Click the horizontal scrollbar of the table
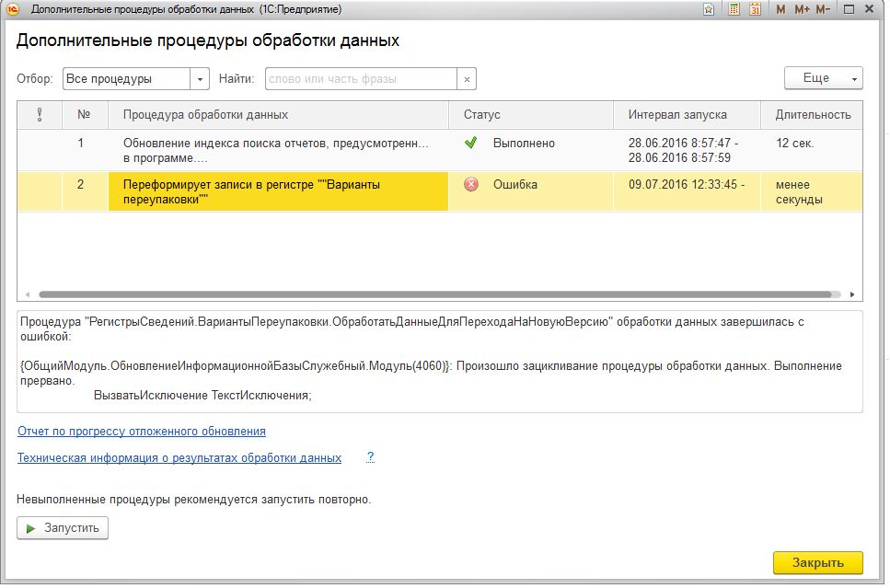890x588 pixels. click(x=434, y=294)
